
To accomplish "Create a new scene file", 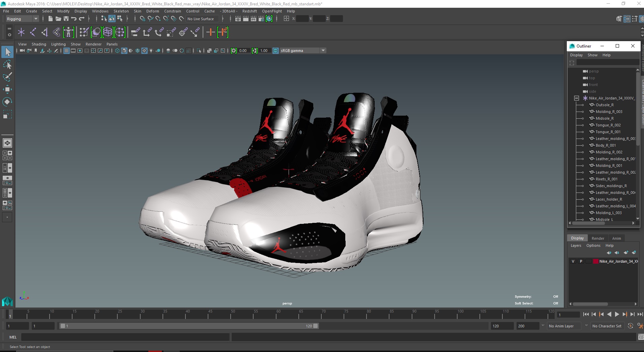I will (50, 19).
